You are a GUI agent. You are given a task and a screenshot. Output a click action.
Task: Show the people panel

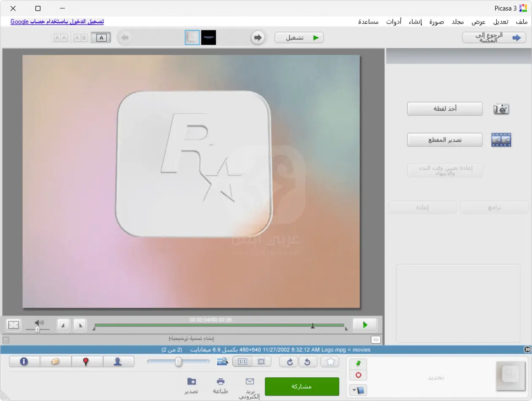pyautogui.click(x=118, y=362)
